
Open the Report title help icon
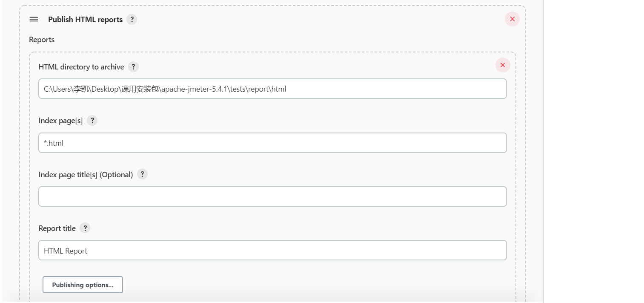coord(85,228)
